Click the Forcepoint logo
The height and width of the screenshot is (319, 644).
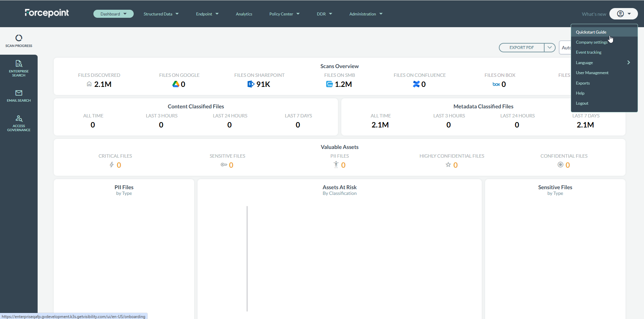coord(47,13)
